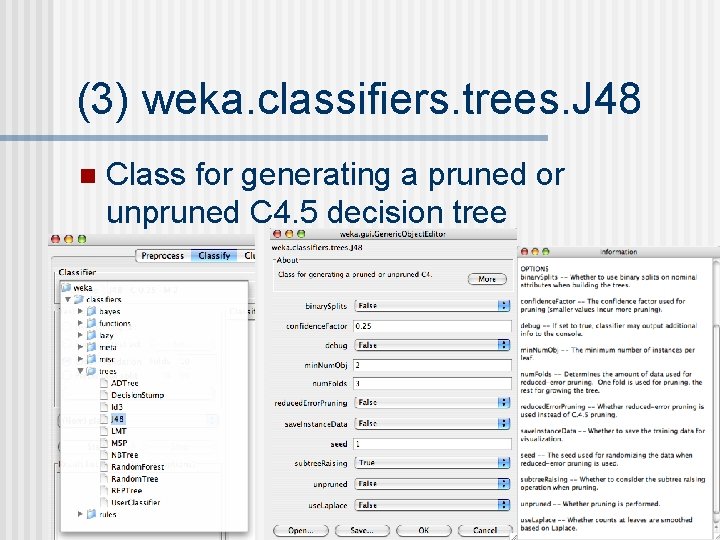Image resolution: width=720 pixels, height=540 pixels.
Task: Click the REPTree file icon
Action: click(x=104, y=490)
